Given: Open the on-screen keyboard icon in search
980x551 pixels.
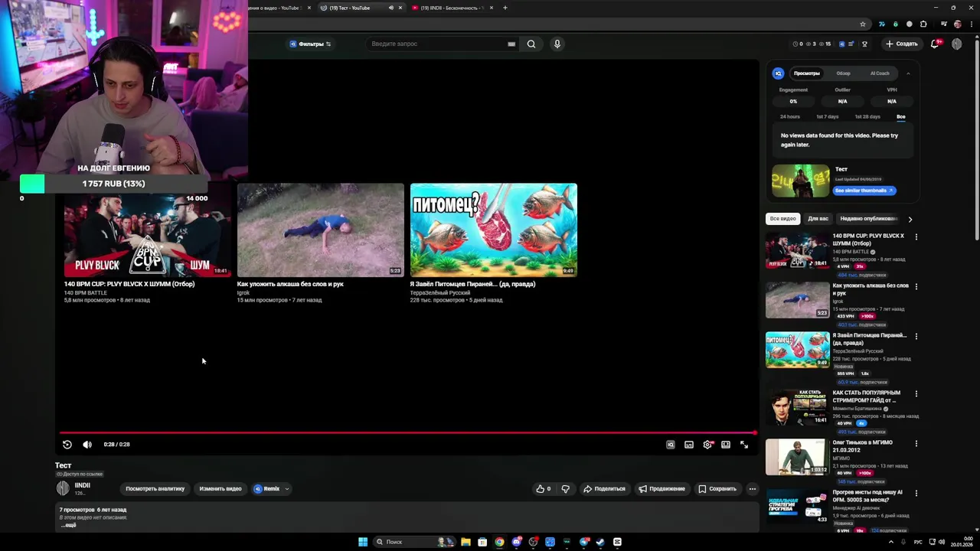Looking at the screenshot, I should [511, 44].
